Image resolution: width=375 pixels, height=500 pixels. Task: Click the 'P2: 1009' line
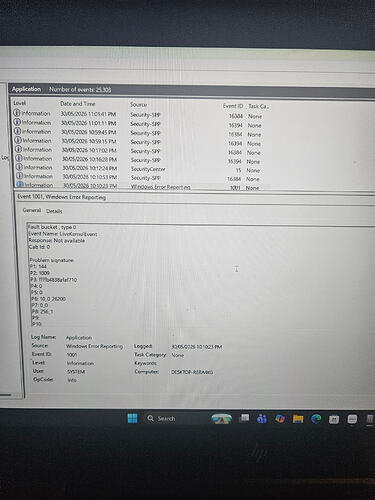[x=40, y=273]
